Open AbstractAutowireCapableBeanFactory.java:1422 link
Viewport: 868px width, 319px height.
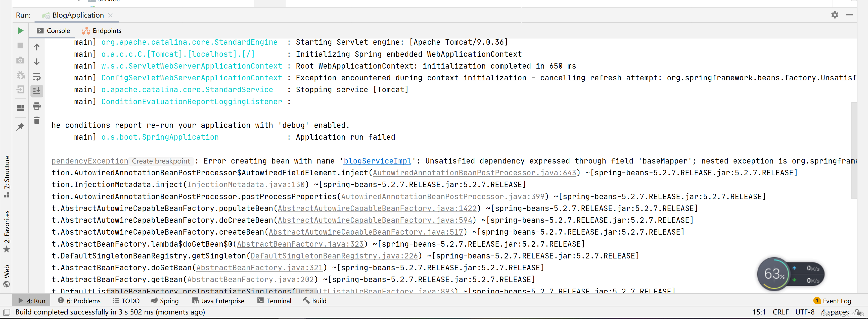377,208
